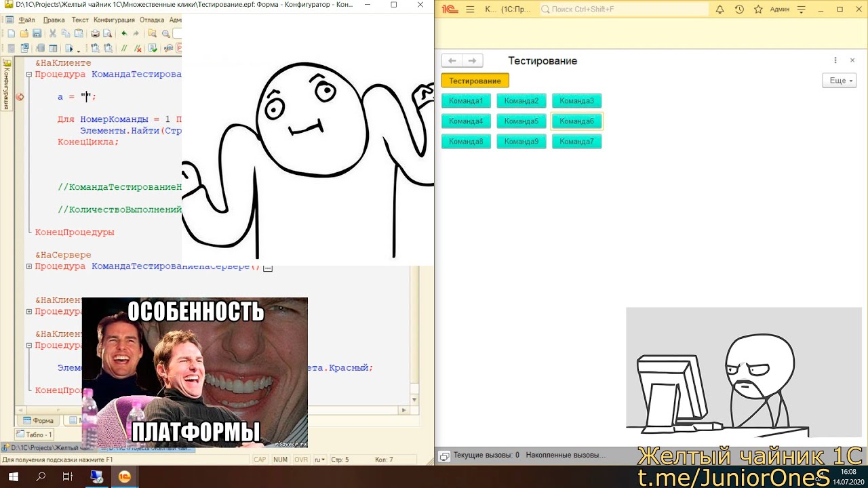Screen dimensions: 868x488
Task: Open the three-dot form menu icon
Action: pyautogui.click(x=835, y=60)
